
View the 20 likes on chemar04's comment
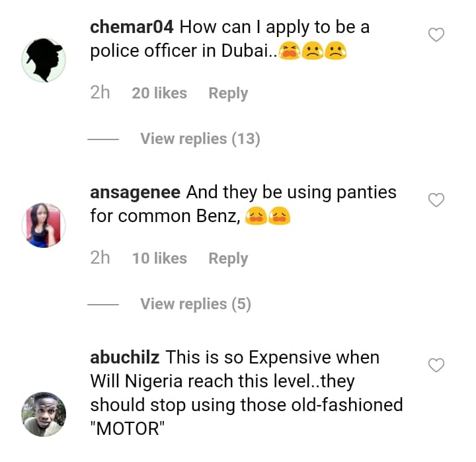(x=159, y=93)
